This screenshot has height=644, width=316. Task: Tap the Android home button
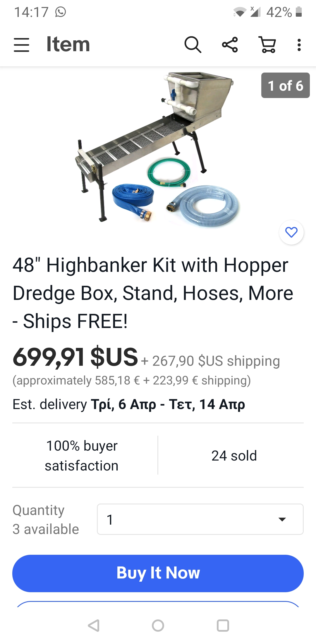(x=158, y=626)
